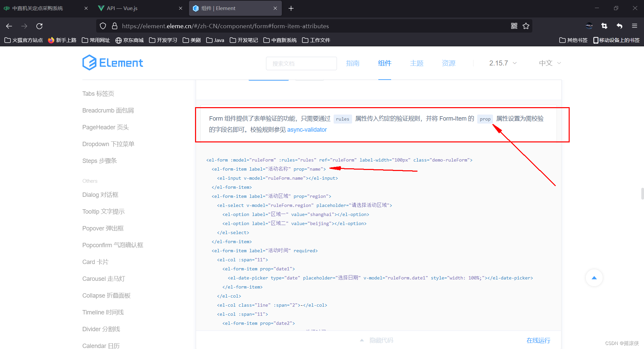644x349 pixels.
Task: Open the 开发学习 bookmark folder
Action: (x=163, y=40)
